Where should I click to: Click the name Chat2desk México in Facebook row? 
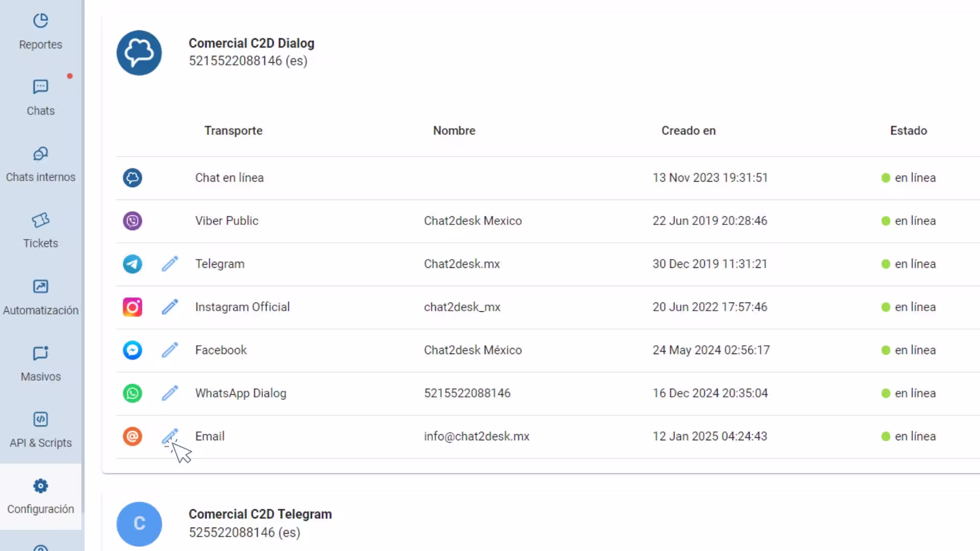(473, 350)
